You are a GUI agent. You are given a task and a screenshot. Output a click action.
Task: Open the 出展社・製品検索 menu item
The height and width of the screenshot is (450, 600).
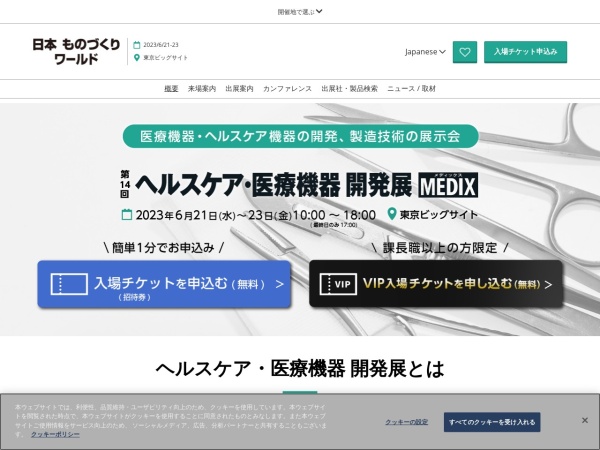pyautogui.click(x=349, y=89)
